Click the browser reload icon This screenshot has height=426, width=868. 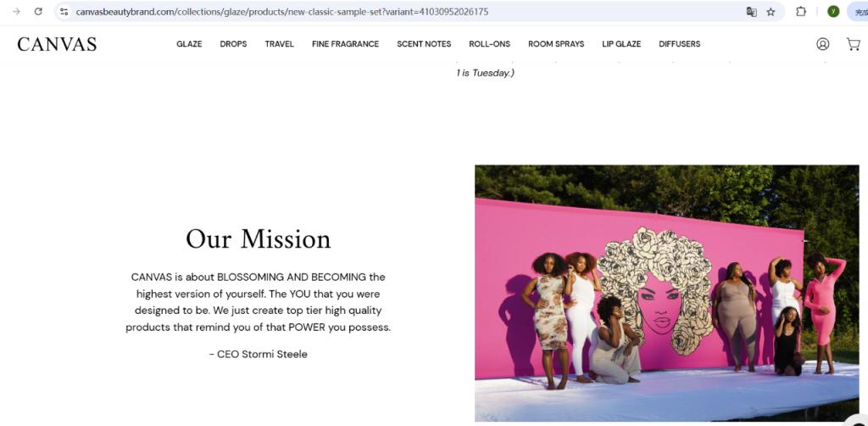[38, 11]
